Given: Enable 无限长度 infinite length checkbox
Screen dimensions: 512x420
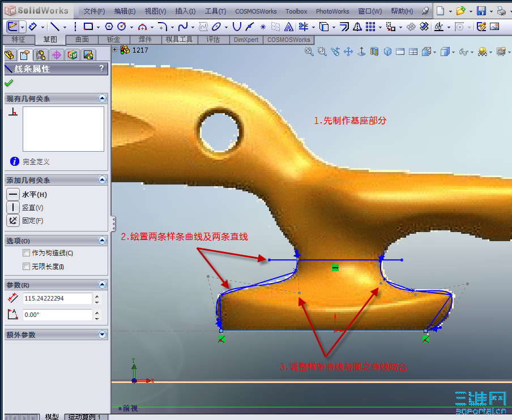Looking at the screenshot, I should (x=27, y=266).
